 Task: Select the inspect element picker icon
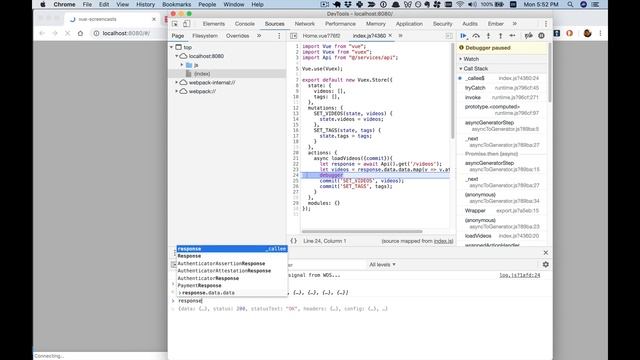[x=175, y=24]
